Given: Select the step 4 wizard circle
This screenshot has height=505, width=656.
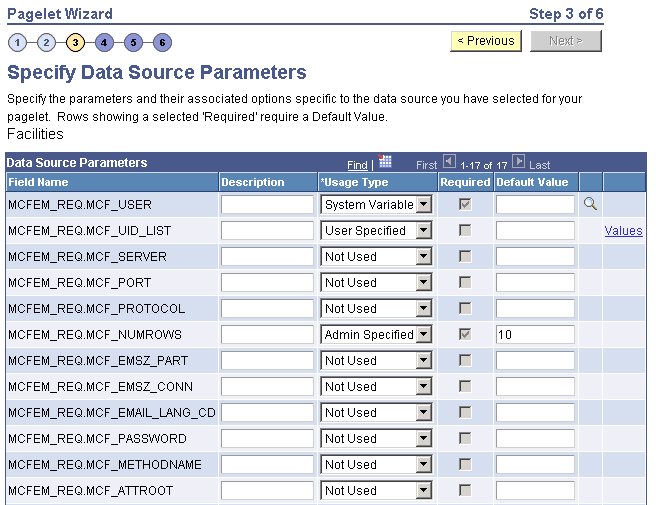Looking at the screenshot, I should (104, 42).
